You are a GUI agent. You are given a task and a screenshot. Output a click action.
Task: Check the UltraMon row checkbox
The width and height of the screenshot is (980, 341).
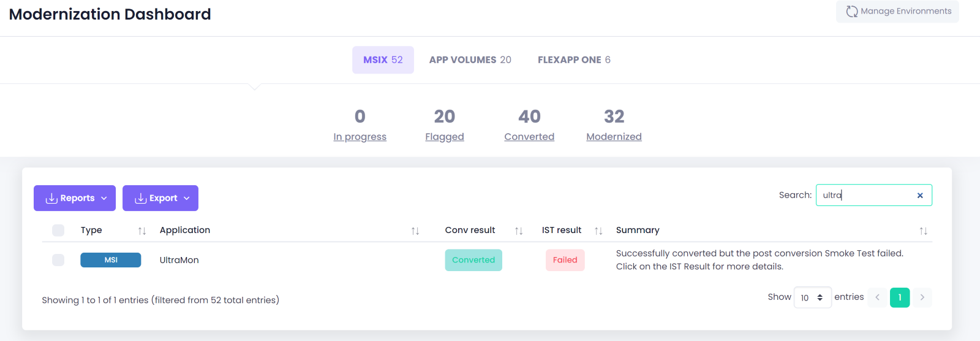tap(58, 260)
